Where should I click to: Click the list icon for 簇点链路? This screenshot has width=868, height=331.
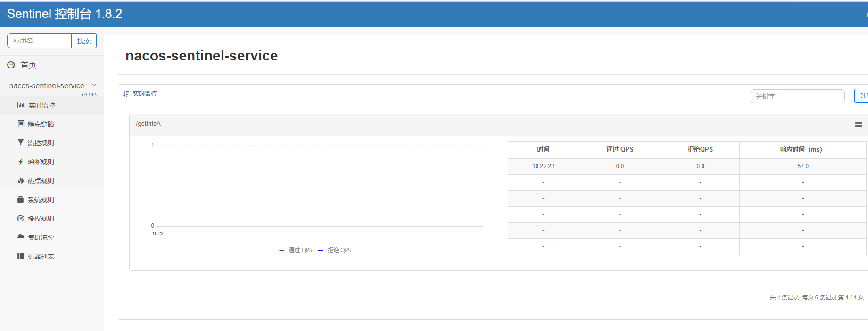pos(21,124)
